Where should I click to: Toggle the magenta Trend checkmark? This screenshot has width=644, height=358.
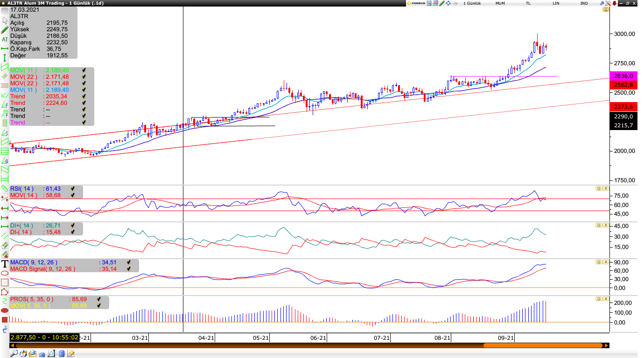(x=84, y=123)
